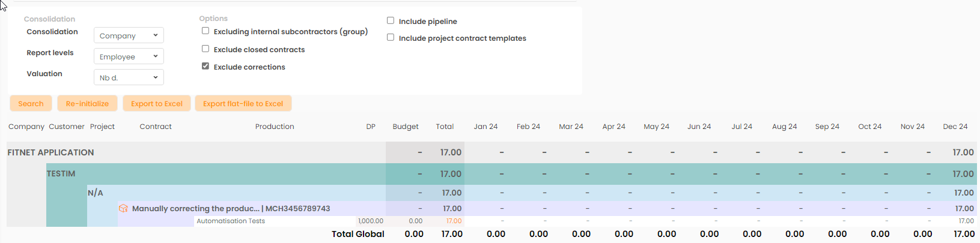
Task: Click the orange contract box icon
Action: (123, 208)
